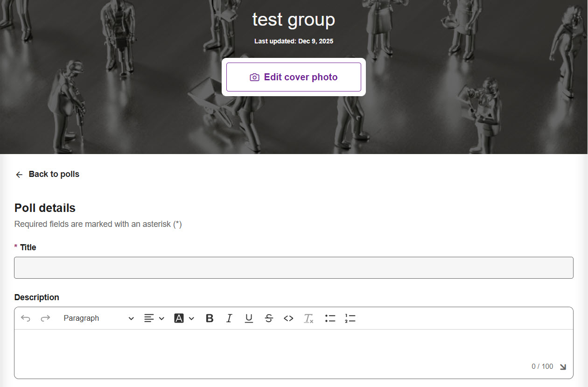Viewport: 588px width, 387px height.
Task: Focus the poll Title input field
Action: (x=294, y=267)
